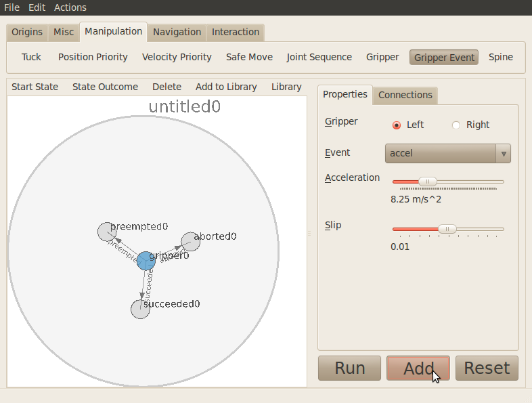
Task: Choose the Right gripper radio button
Action: 456,125
